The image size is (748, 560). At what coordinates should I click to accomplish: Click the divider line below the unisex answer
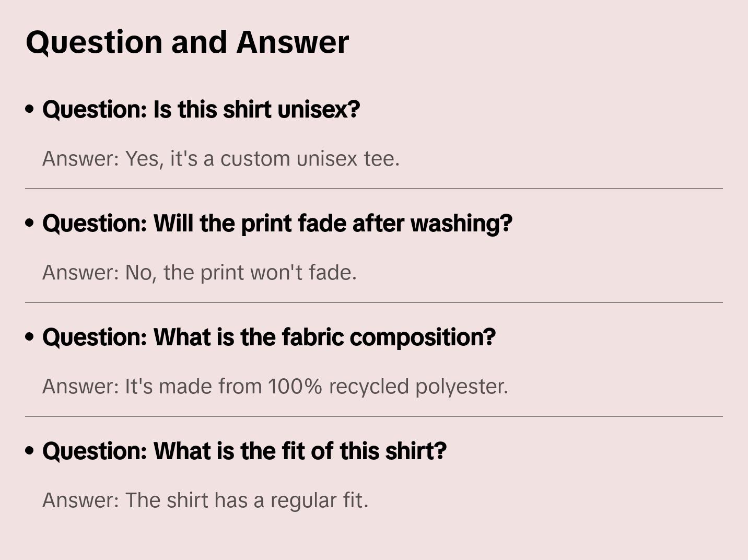tap(374, 189)
